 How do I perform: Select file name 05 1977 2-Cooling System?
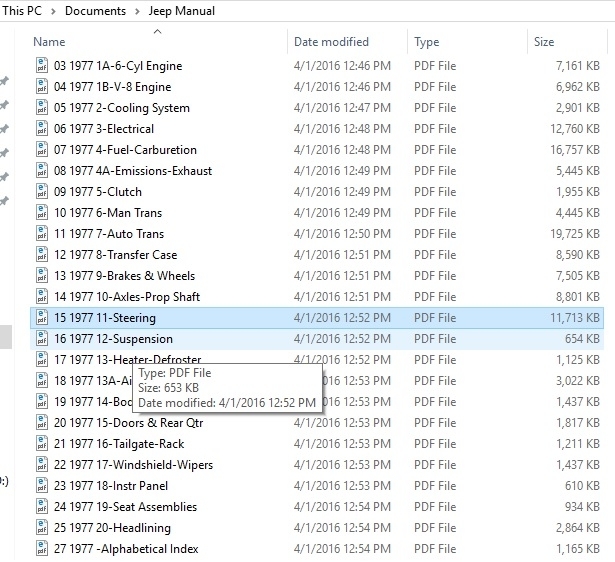click(122, 107)
